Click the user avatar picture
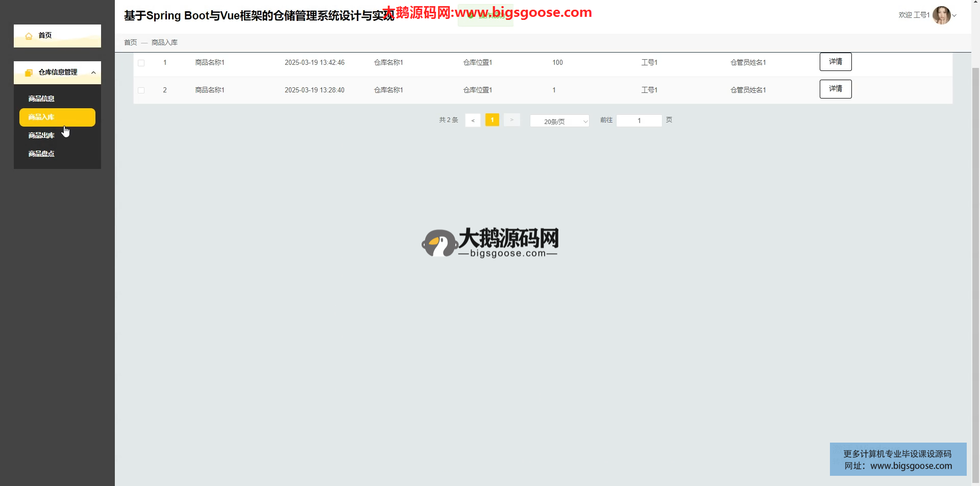The image size is (980, 486). tap(941, 15)
